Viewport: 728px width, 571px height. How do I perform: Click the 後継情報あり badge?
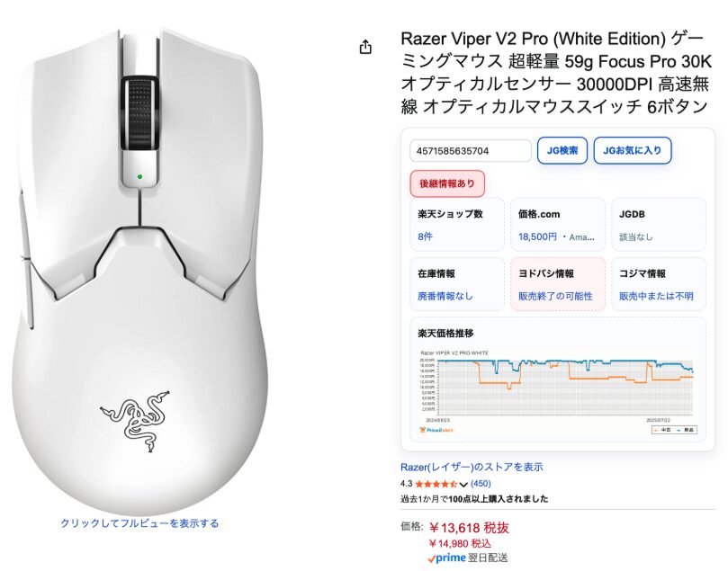point(447,183)
